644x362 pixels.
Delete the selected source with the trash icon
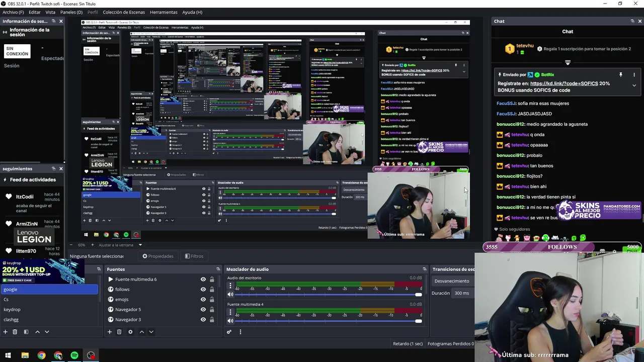(x=119, y=332)
